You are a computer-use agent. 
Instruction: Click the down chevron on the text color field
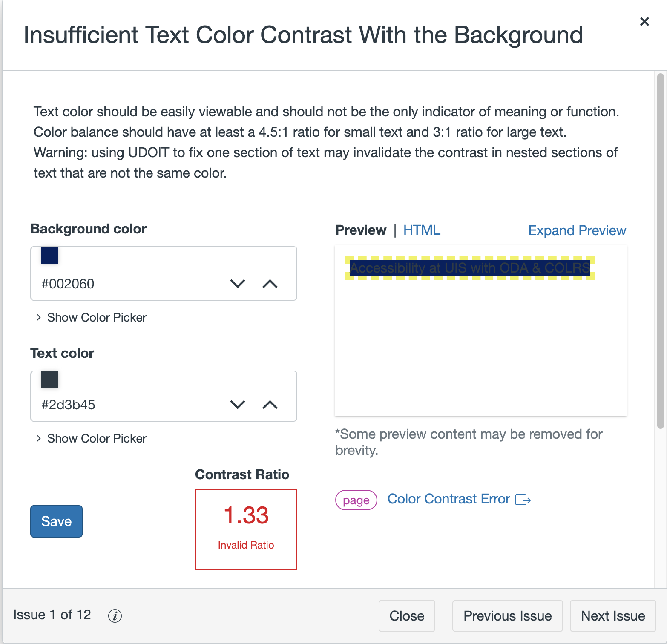(x=238, y=404)
